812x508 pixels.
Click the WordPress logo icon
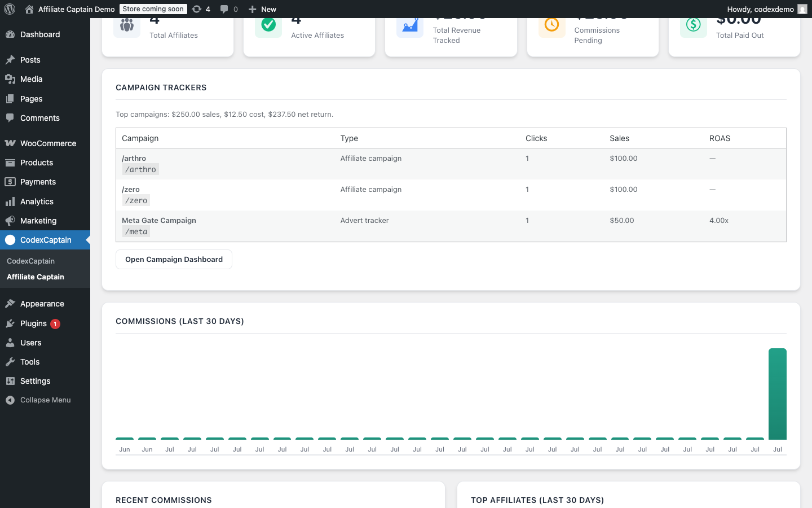point(10,9)
